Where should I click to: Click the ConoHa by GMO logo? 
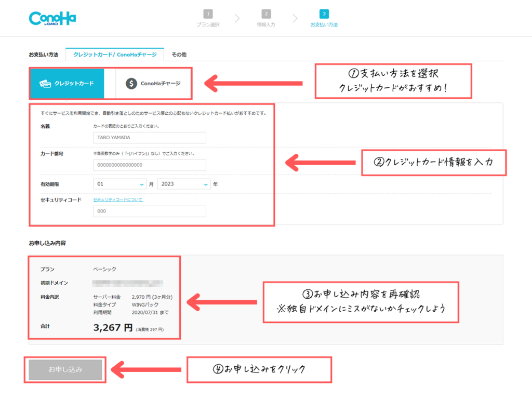52,18
